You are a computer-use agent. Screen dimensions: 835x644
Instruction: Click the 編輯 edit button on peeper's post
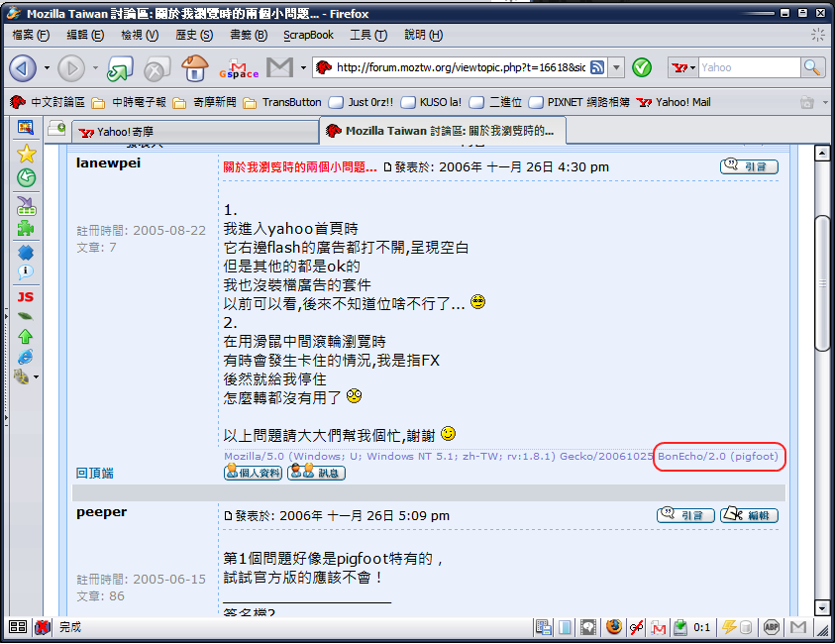click(x=749, y=515)
